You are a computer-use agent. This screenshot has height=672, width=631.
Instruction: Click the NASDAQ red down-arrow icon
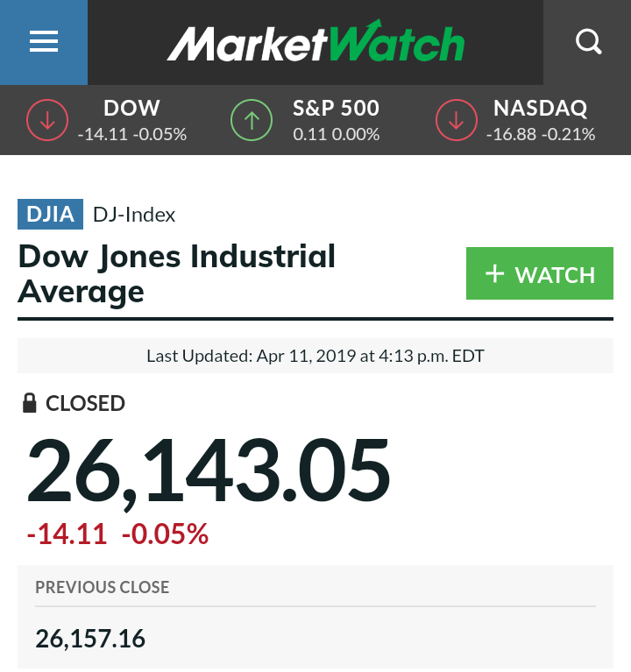[x=457, y=121]
